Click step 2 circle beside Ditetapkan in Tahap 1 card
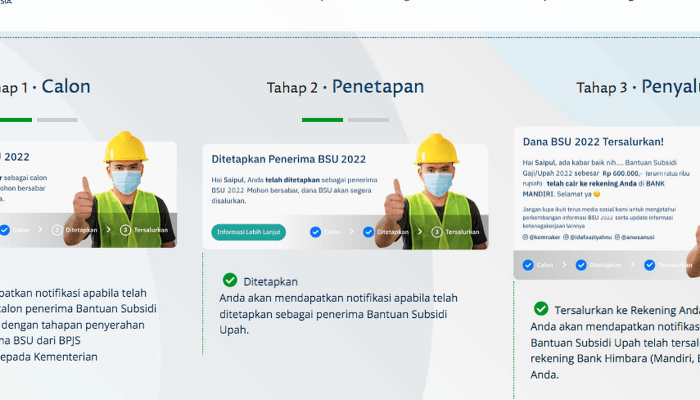The width and height of the screenshot is (700, 400). tap(57, 230)
